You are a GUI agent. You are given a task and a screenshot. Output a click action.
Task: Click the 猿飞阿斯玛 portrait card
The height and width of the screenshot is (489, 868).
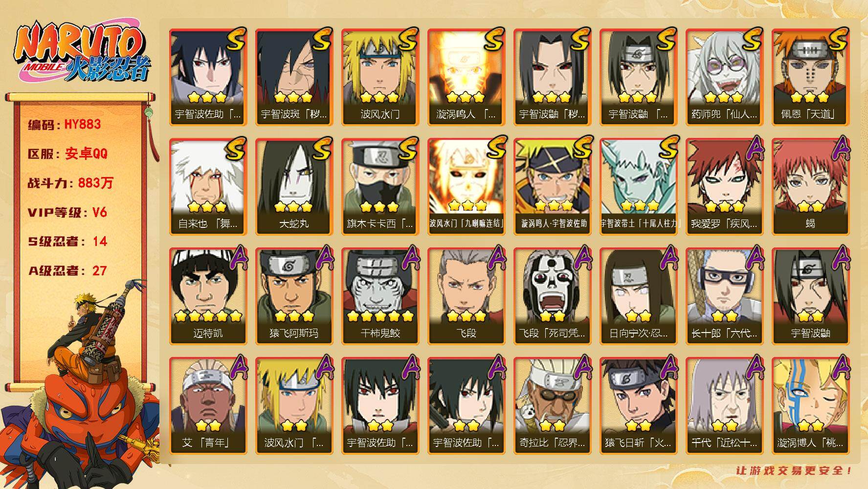click(293, 296)
